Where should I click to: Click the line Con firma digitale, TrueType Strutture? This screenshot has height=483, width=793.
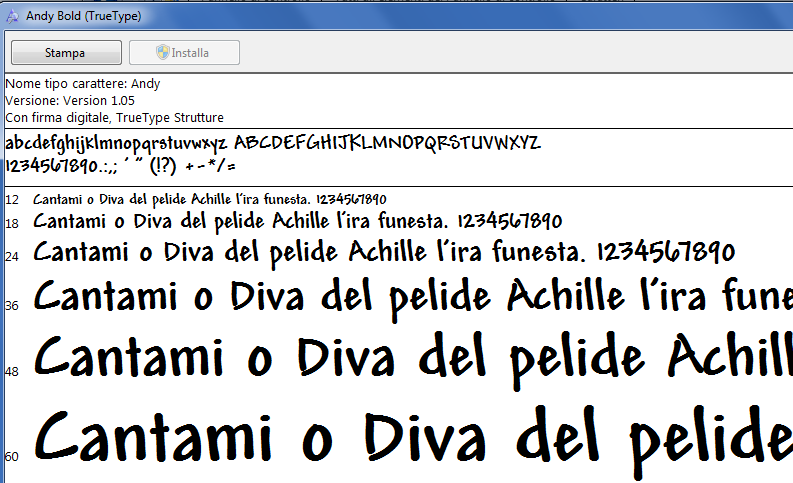114,118
